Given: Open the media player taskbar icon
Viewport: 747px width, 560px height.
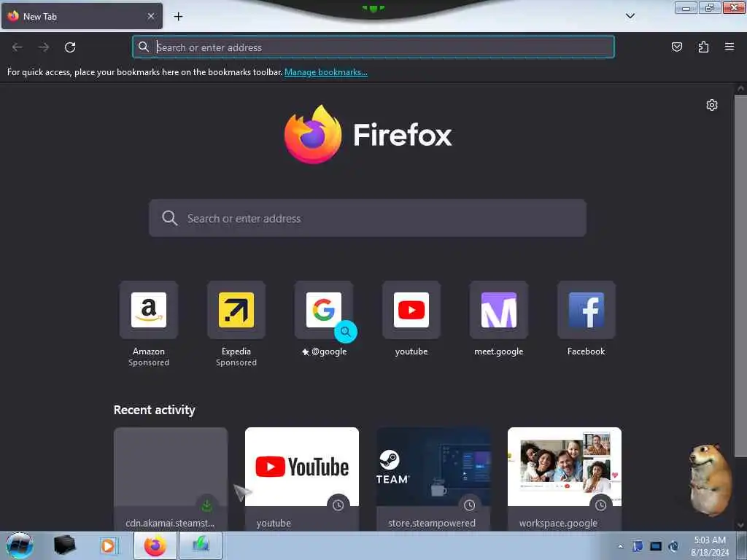Looking at the screenshot, I should coord(108,545).
